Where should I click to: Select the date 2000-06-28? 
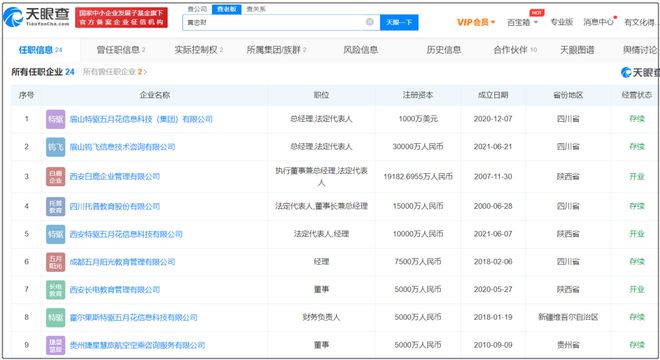click(493, 206)
